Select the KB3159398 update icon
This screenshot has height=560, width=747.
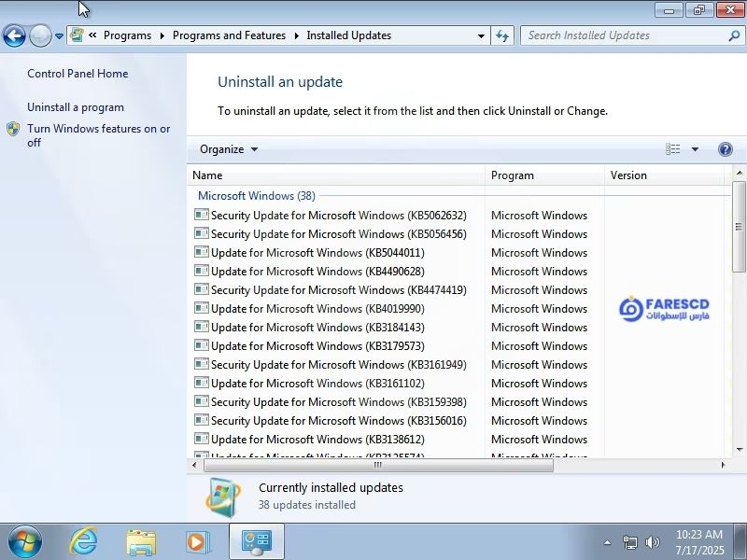click(202, 401)
